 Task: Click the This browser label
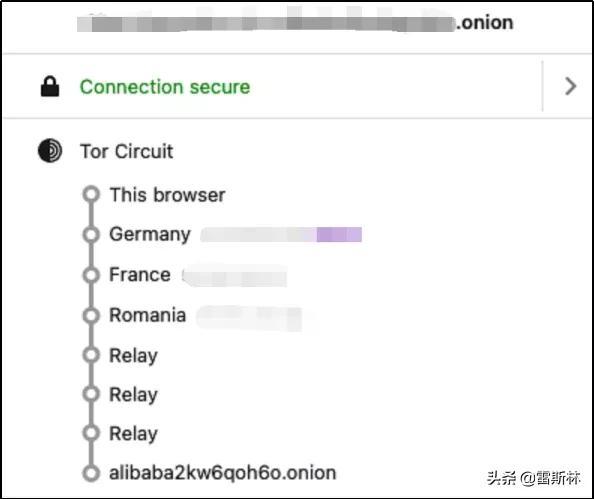click(167, 195)
